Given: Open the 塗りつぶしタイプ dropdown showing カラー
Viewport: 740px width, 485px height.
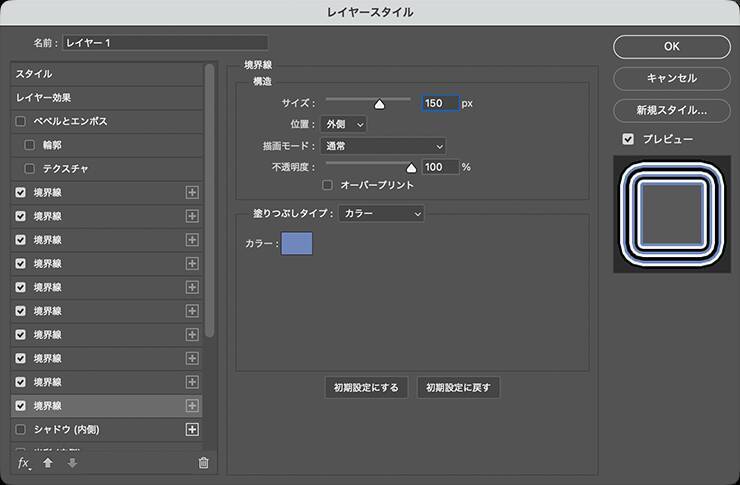Looking at the screenshot, I should point(381,213).
